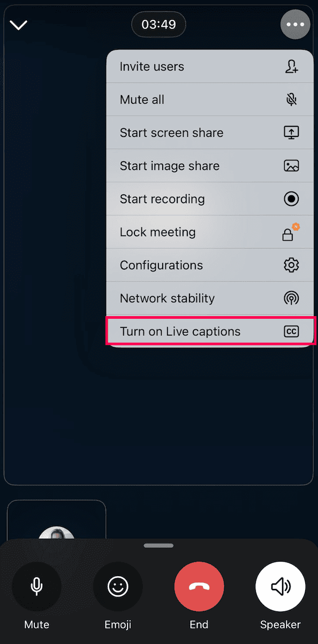Click the crossed microphone icon for Mute all
Image resolution: width=318 pixels, height=644 pixels.
click(291, 99)
